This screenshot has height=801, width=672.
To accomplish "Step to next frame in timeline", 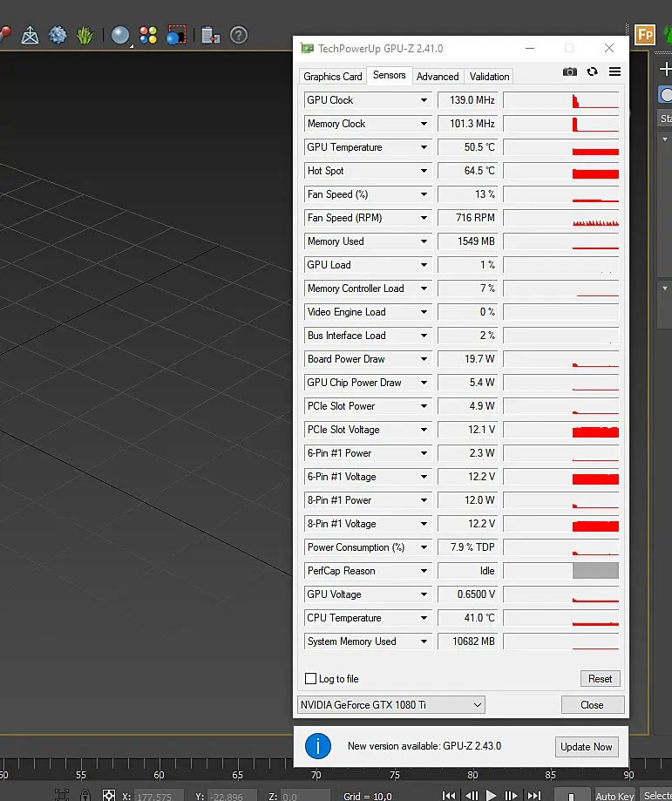I will [x=511, y=796].
